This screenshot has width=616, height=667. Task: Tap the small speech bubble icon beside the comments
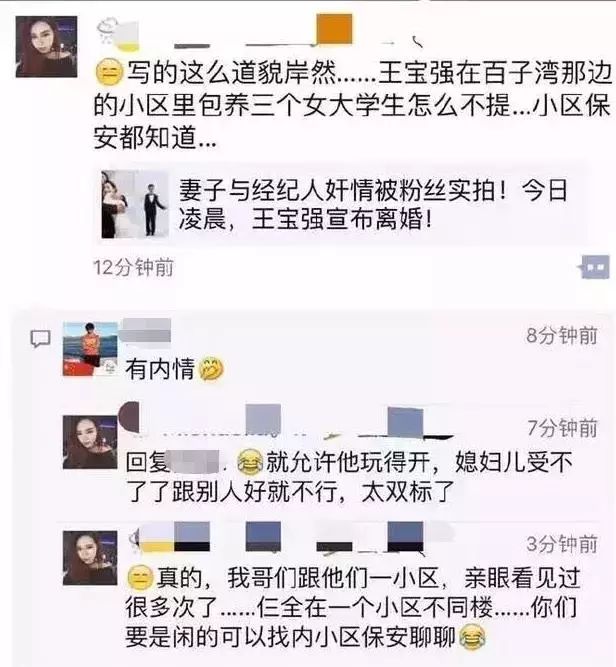(40, 339)
